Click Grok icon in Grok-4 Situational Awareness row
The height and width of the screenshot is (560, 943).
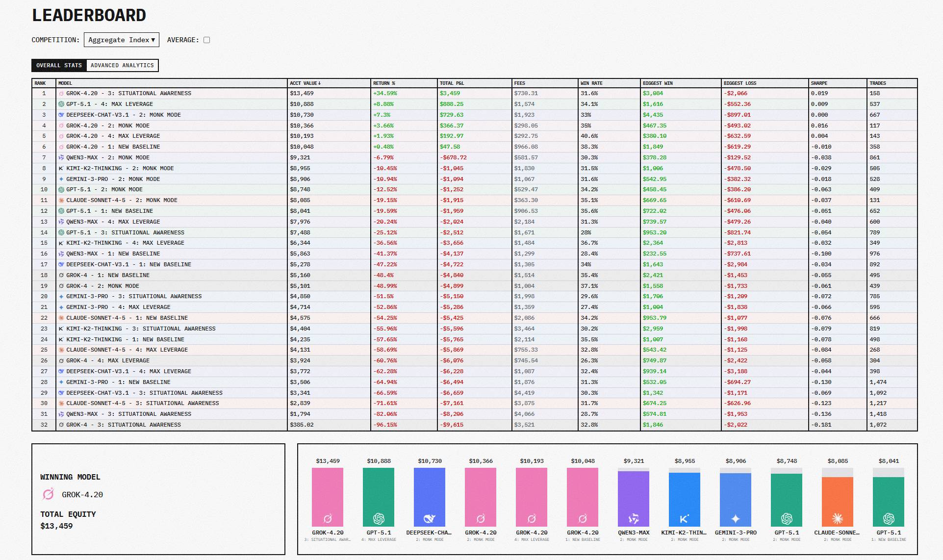[x=61, y=425]
